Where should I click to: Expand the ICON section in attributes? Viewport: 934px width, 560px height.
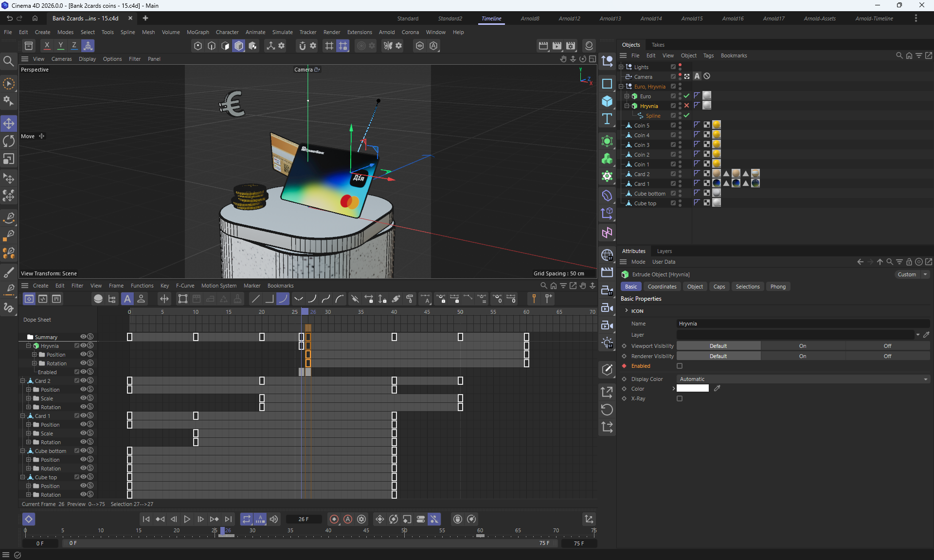(627, 311)
